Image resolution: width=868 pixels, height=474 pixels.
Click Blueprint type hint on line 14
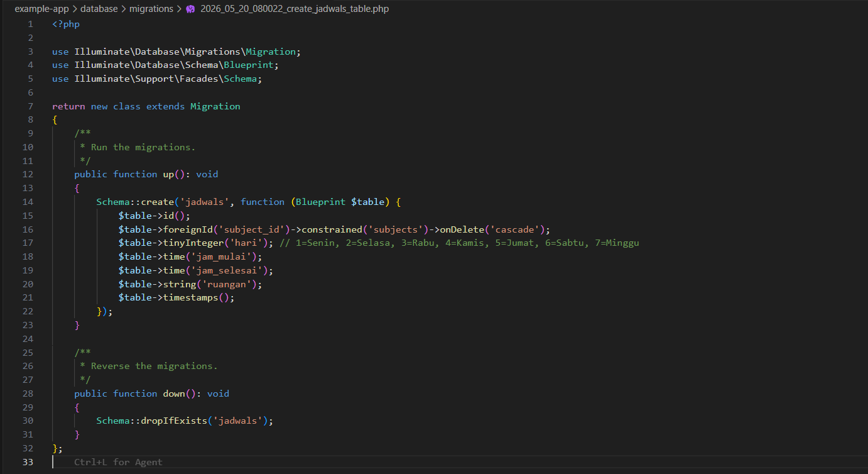pos(320,202)
